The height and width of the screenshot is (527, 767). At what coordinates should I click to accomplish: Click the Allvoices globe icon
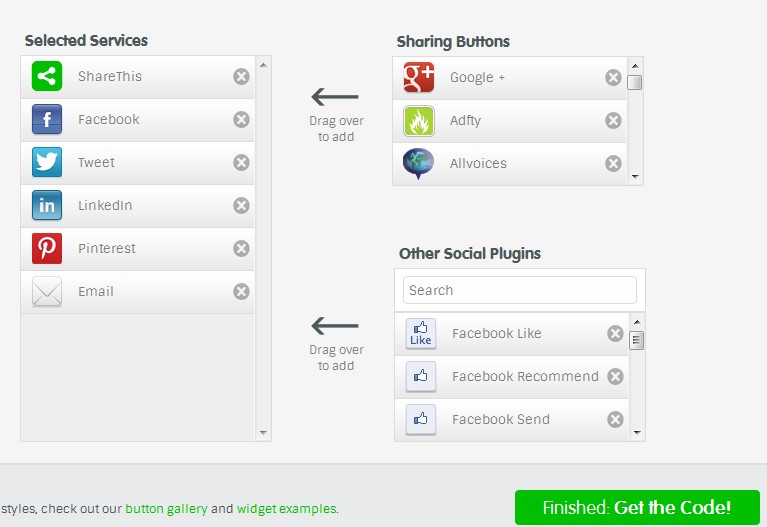click(419, 164)
